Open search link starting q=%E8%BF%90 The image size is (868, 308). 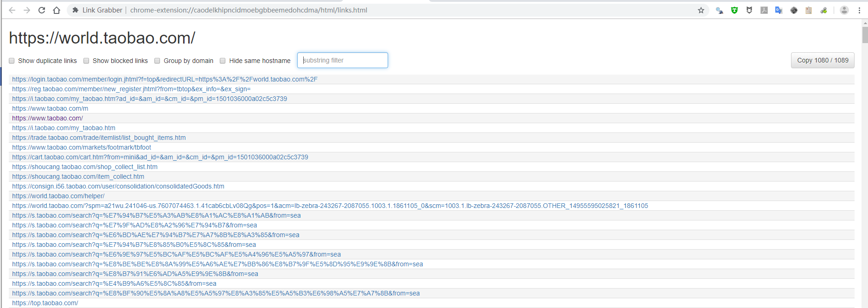[x=216, y=293]
